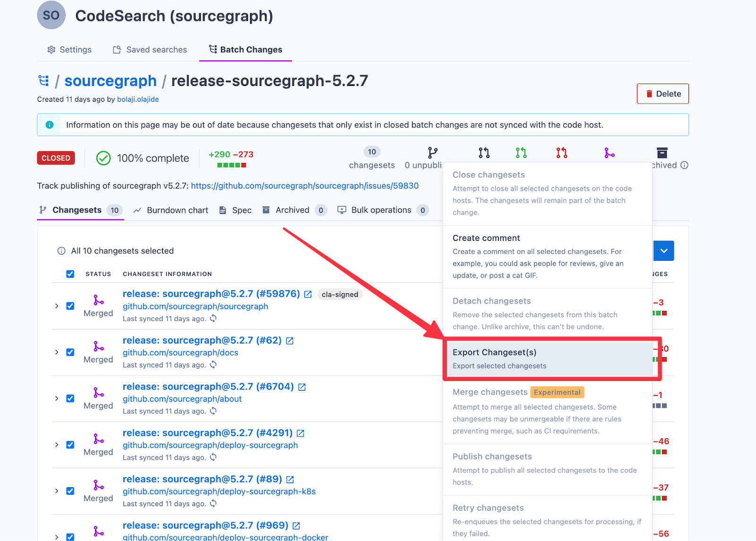Expand the row for changeset #89
Image resolution: width=756 pixels, height=541 pixels.
coord(57,491)
